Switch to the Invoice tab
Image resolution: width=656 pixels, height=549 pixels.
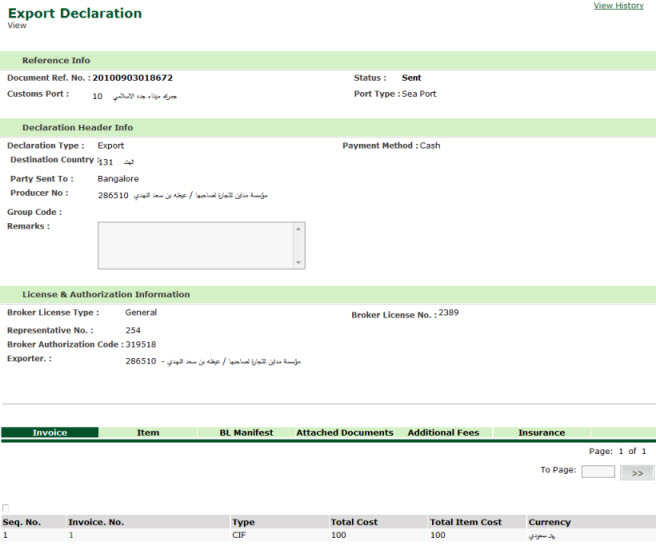50,433
